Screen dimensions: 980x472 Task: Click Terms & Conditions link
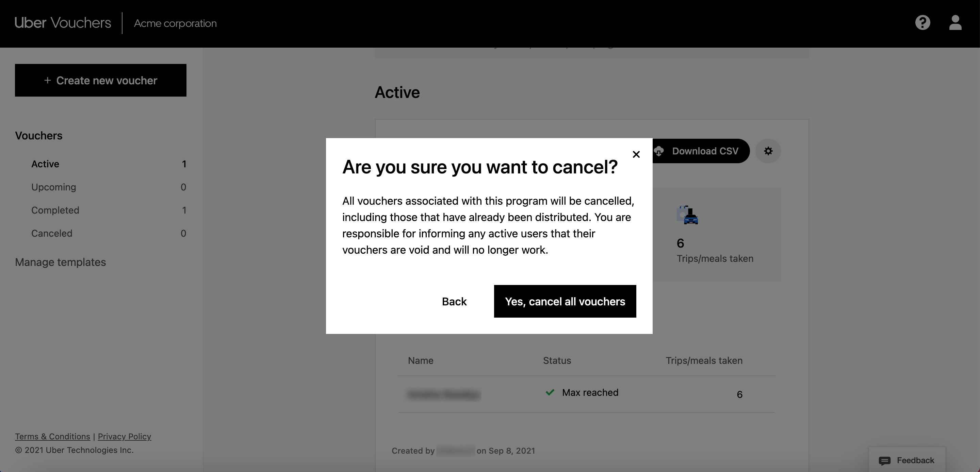52,436
